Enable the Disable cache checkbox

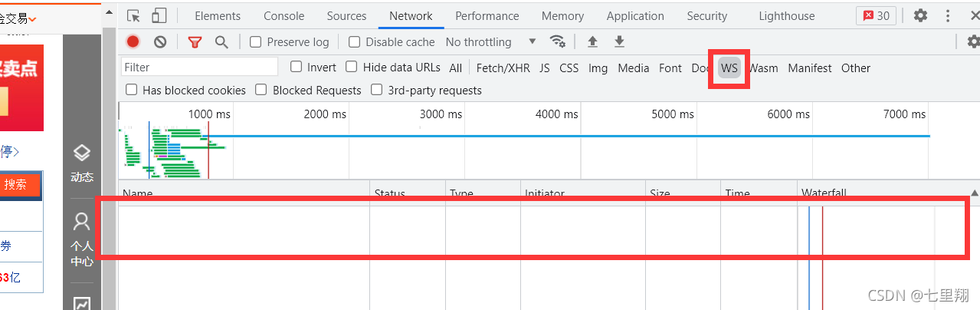pyautogui.click(x=354, y=42)
